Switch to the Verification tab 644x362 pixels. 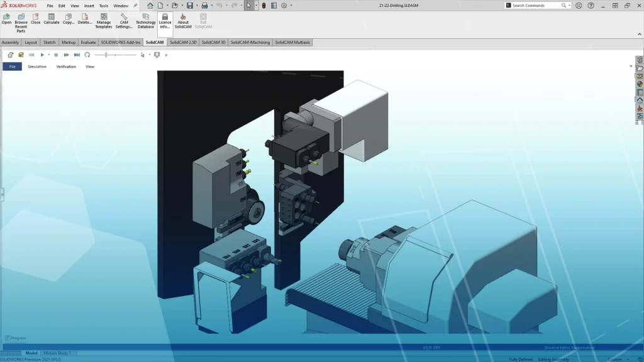pos(66,66)
